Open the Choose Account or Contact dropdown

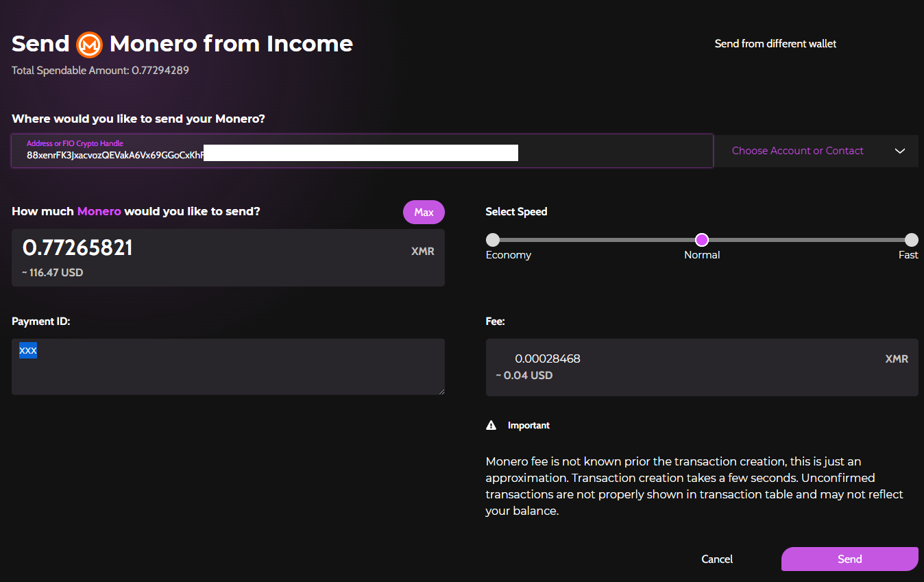pyautogui.click(x=816, y=151)
